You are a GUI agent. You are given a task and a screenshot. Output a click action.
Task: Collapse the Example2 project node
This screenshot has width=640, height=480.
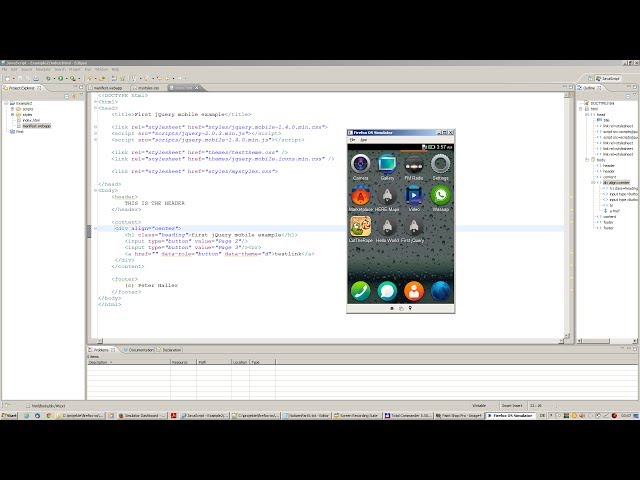(6, 104)
